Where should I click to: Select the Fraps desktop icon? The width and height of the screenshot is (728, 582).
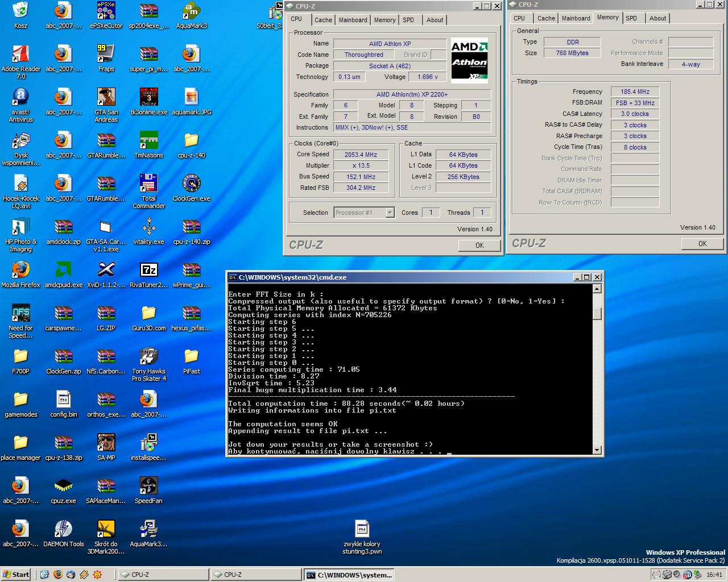[106, 53]
